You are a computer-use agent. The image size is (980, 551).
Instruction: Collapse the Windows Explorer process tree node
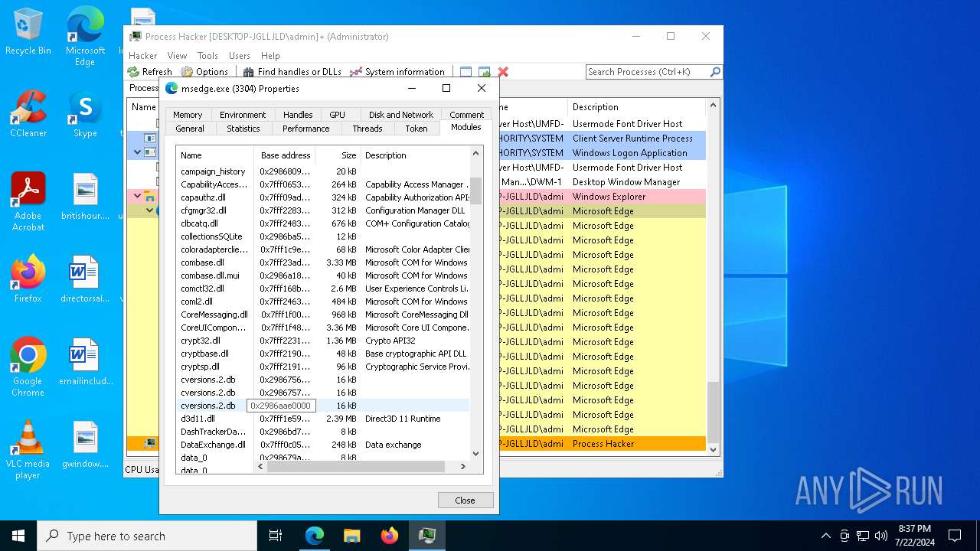pos(138,197)
